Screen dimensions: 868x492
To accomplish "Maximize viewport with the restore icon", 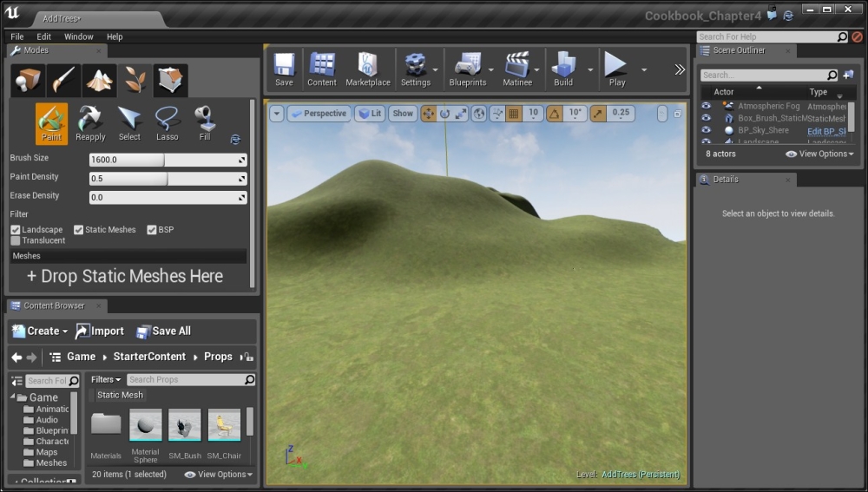I will coord(678,114).
